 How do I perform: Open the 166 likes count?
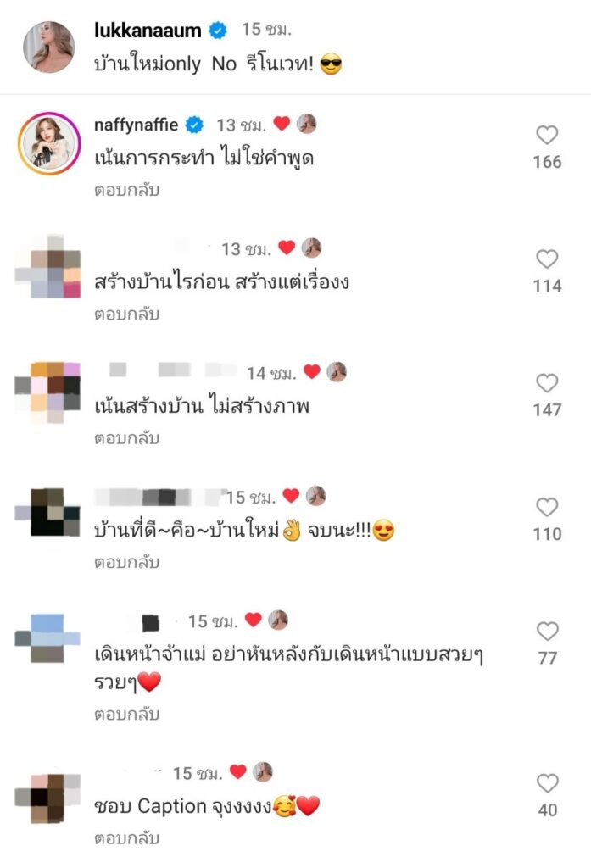[x=547, y=162]
